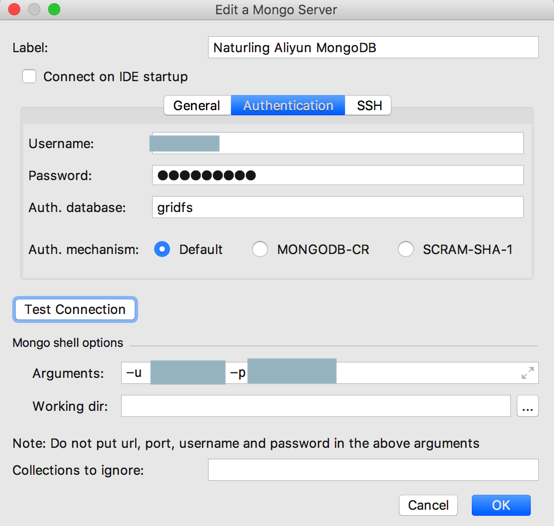The height and width of the screenshot is (526, 554).
Task: Click the Arguments input field
Action: [330, 373]
